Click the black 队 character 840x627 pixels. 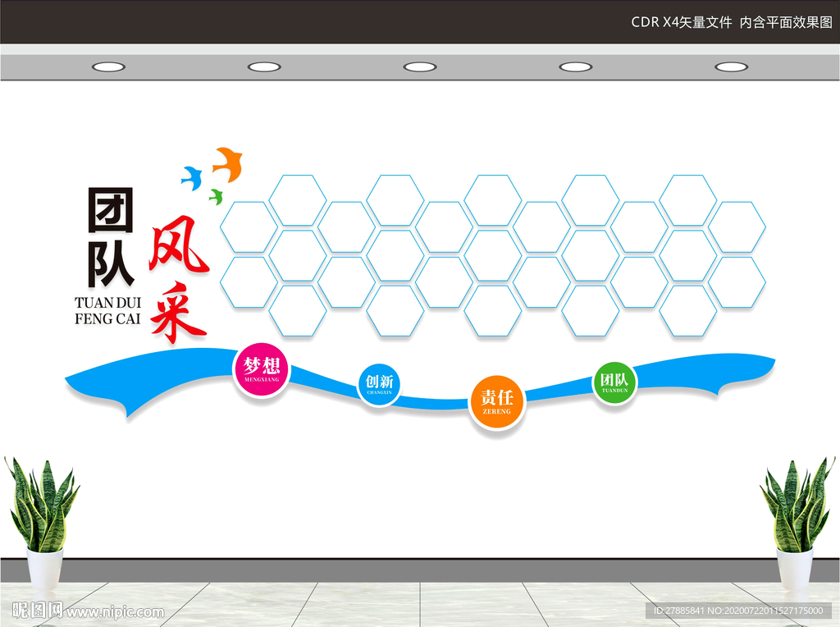111,263
